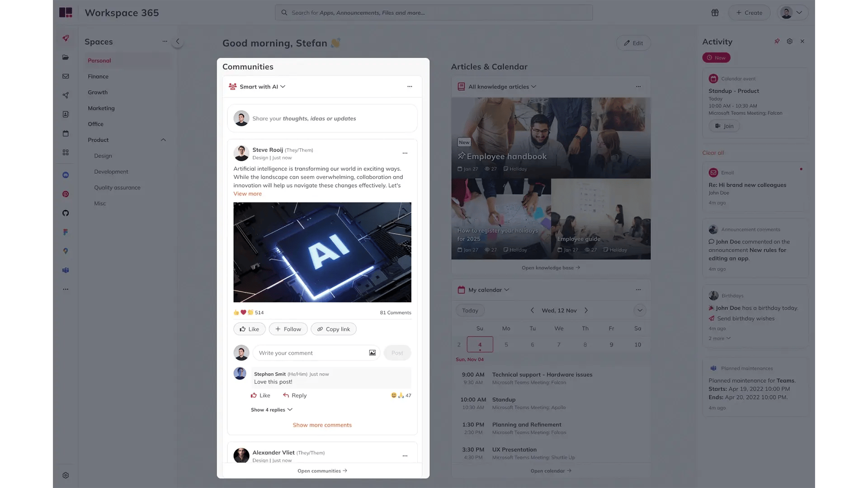Select Finance space
This screenshot has width=868, height=488.
tap(98, 76)
